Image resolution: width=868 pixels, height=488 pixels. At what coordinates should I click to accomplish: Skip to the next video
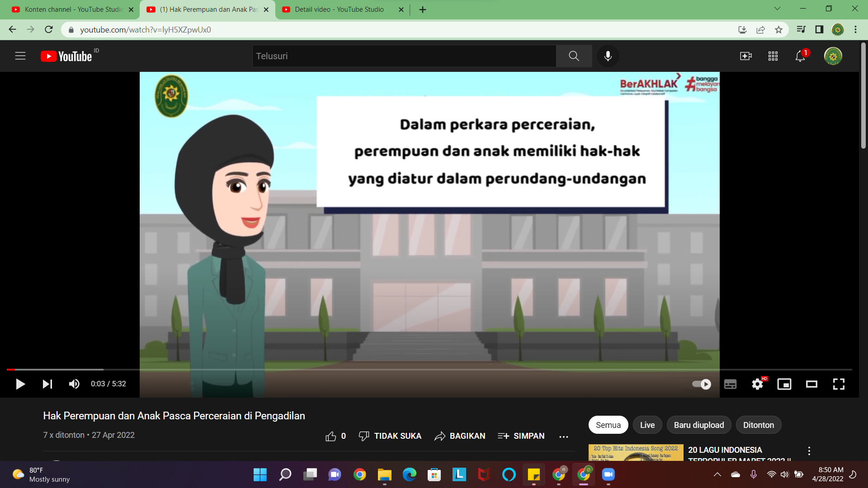47,384
